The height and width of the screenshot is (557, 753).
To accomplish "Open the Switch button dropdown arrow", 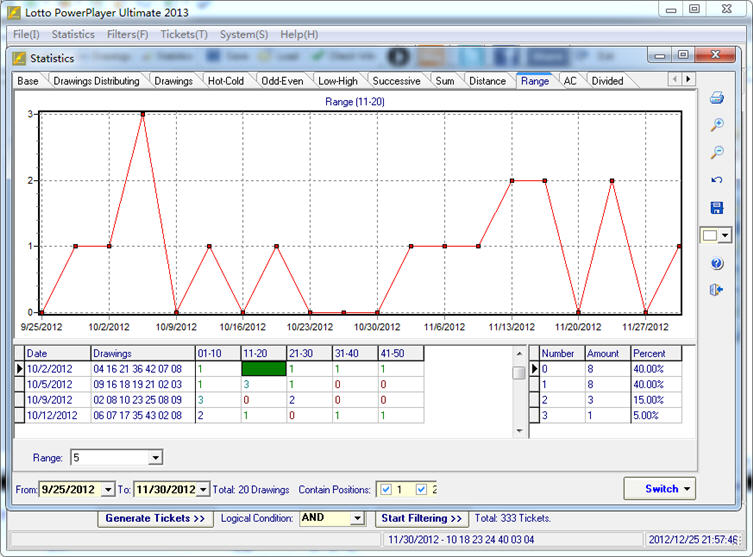I will [687, 489].
